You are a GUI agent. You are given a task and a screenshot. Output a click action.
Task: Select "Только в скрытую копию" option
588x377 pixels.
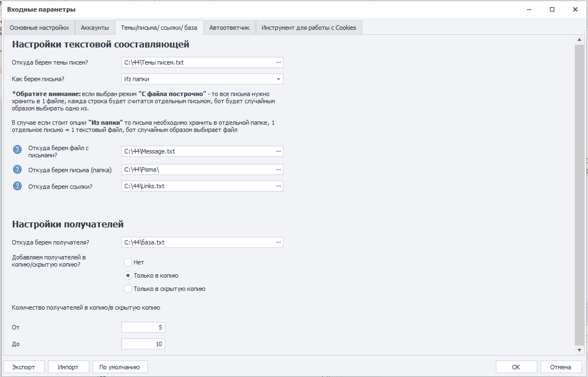[x=128, y=289]
